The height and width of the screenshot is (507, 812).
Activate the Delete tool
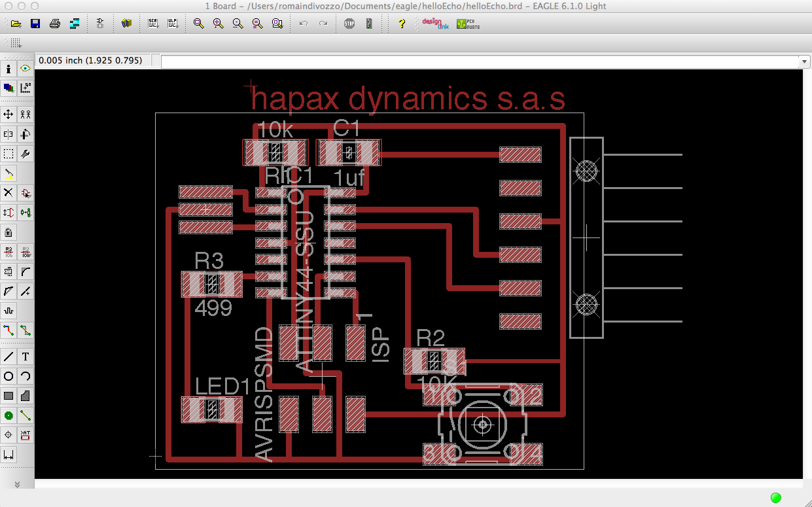point(9,192)
